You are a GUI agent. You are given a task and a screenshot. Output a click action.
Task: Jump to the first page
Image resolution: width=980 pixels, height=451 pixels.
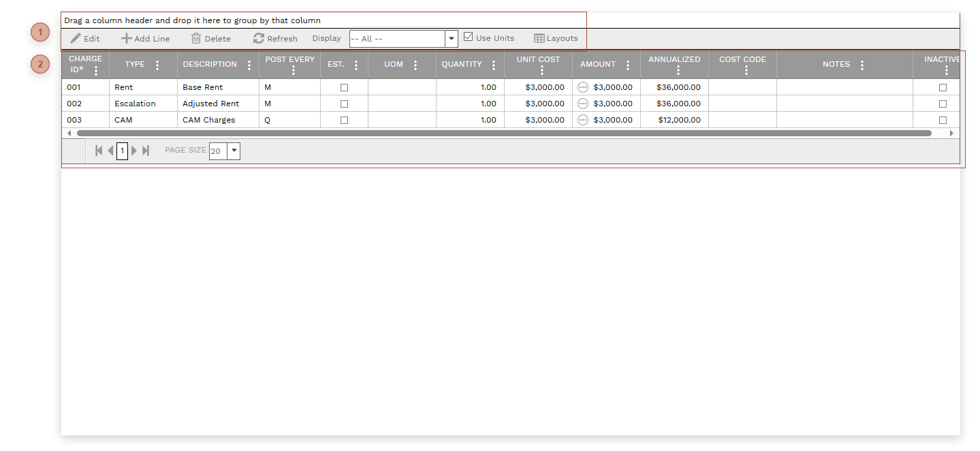pos(98,151)
